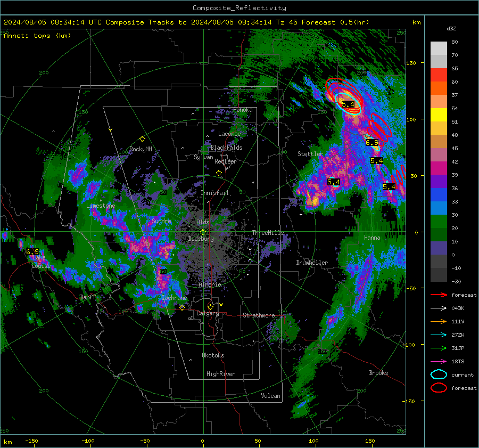The height and width of the screenshot is (448, 479).
Task: Click the RockyMH label
Action: point(141,149)
